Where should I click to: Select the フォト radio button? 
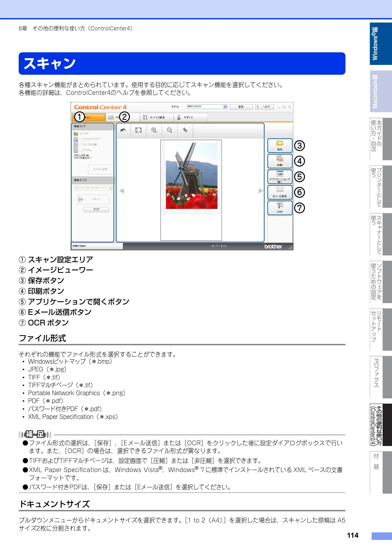tap(81, 134)
